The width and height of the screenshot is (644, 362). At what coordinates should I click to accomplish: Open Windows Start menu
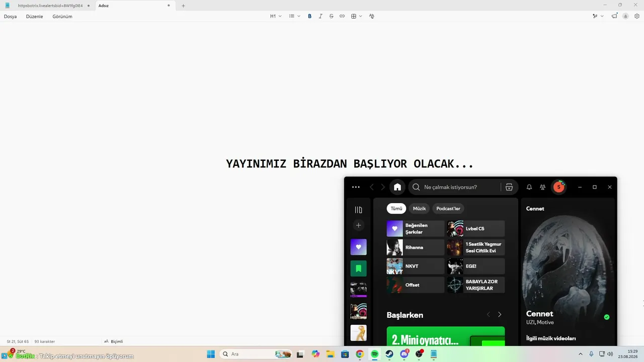coord(210,354)
